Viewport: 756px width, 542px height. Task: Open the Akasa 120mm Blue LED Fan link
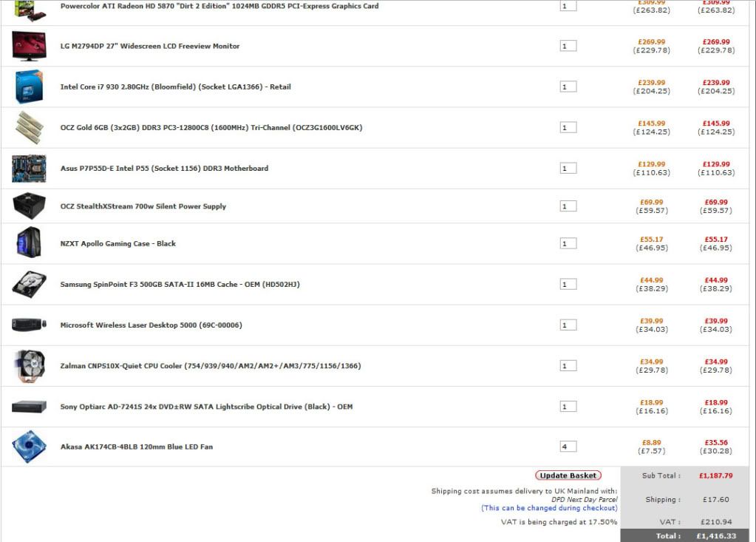point(137,447)
